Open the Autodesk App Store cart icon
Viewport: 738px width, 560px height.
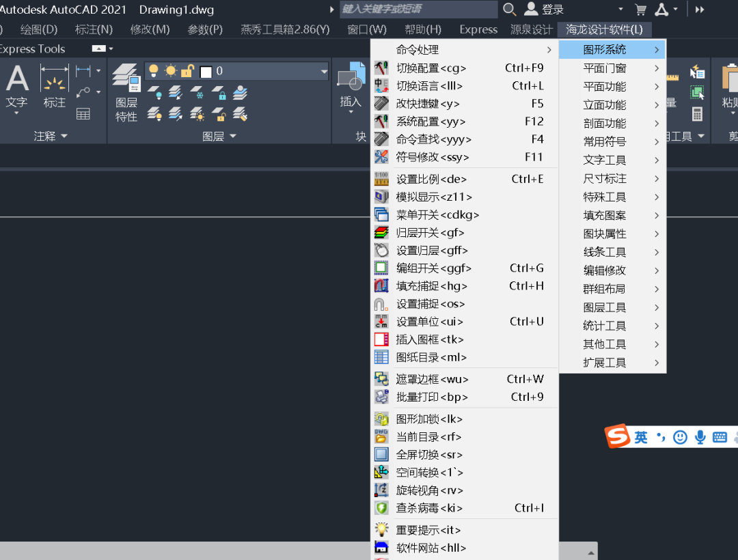[640, 10]
